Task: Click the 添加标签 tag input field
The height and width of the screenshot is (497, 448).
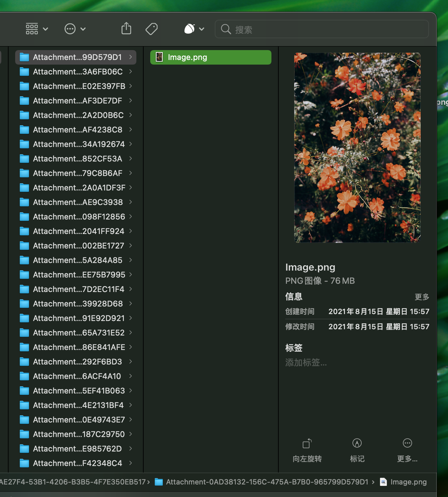Action: click(x=306, y=363)
